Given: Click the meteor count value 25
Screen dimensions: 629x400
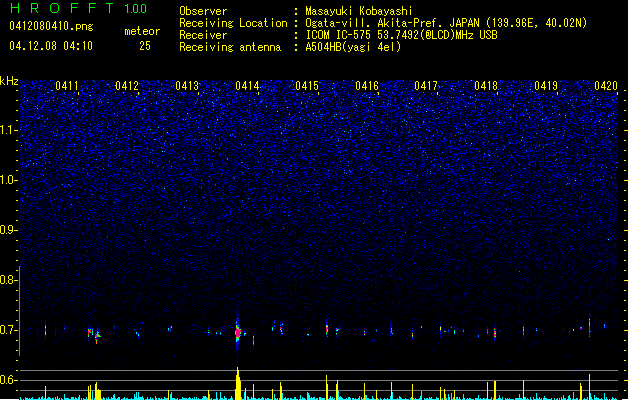Looking at the screenshot, I should [x=145, y=46].
